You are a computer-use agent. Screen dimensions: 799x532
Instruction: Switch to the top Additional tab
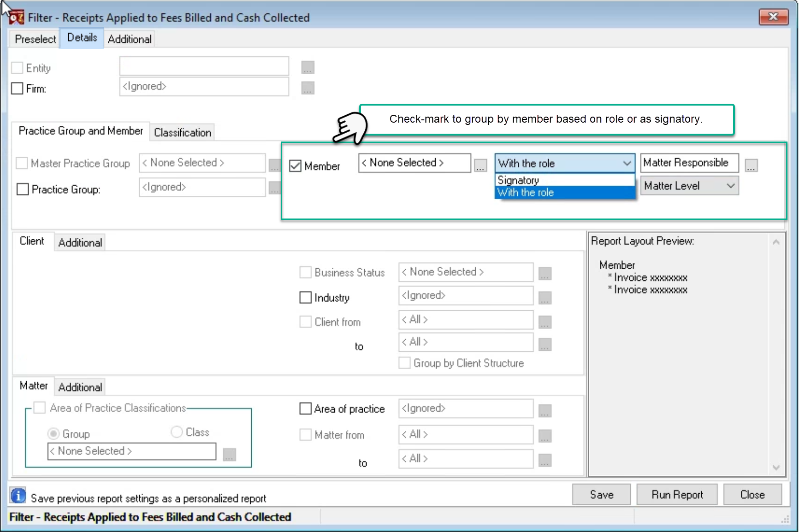pos(130,39)
